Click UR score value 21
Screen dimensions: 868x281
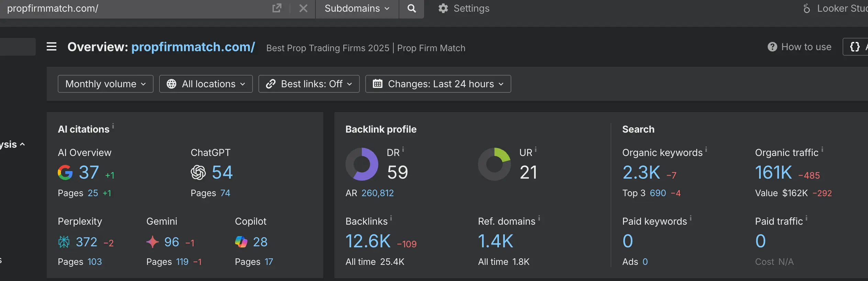coord(528,172)
